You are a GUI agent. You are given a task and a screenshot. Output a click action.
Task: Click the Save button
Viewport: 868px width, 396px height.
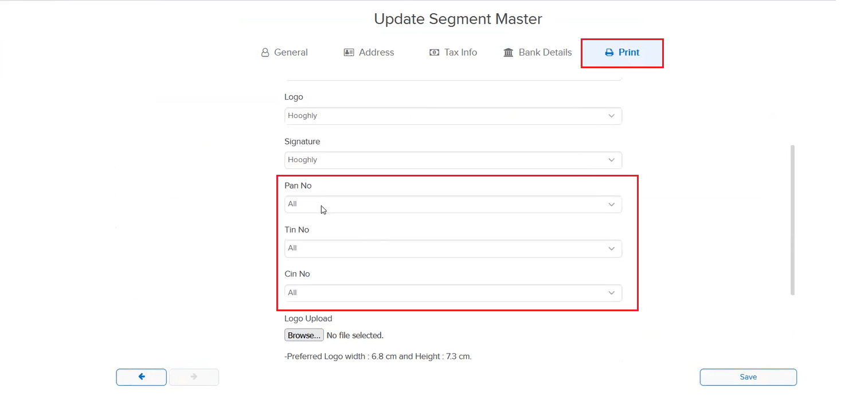pos(748,377)
